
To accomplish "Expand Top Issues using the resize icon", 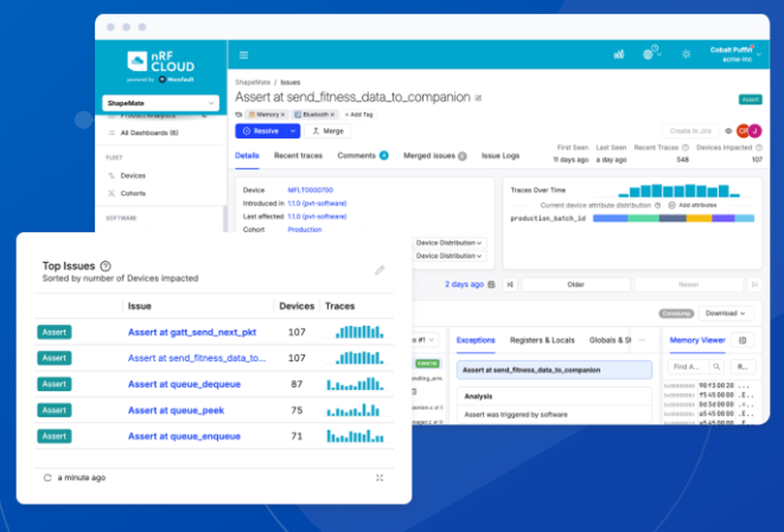I will click(379, 477).
